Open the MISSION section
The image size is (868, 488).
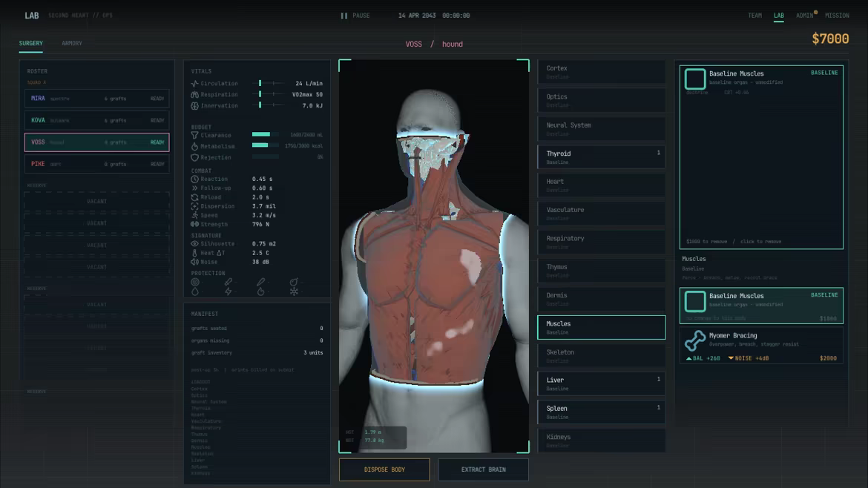point(837,16)
